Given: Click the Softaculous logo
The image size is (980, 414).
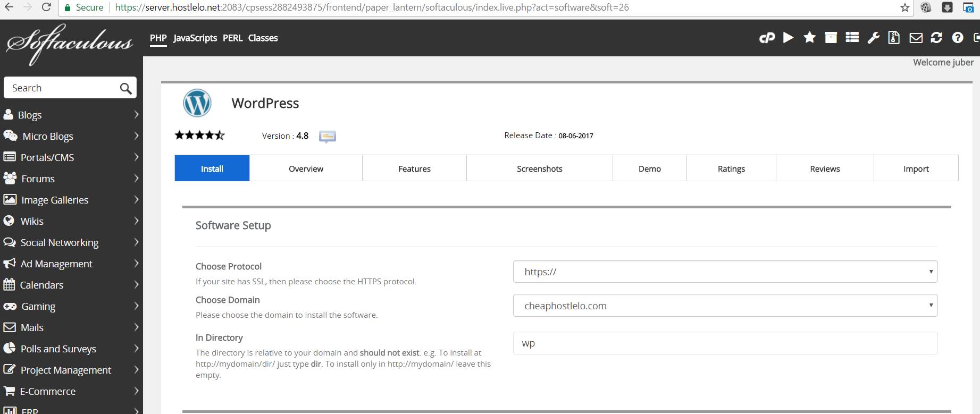Looking at the screenshot, I should 69,44.
